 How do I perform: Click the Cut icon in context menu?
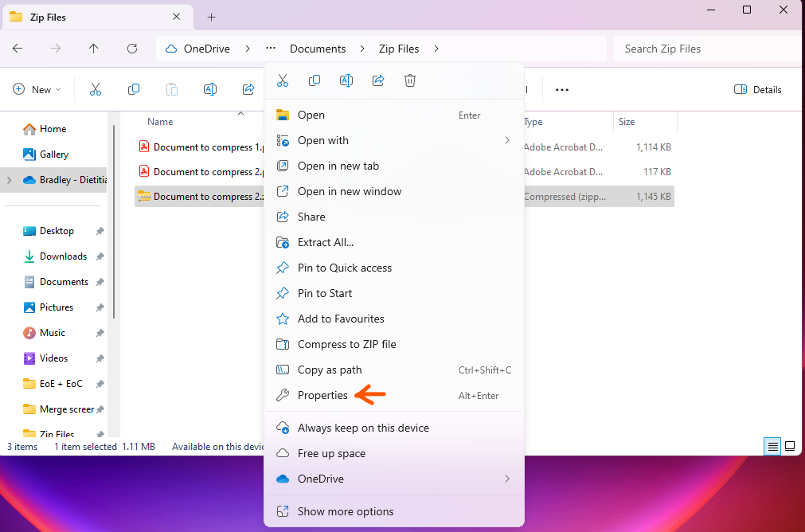283,80
